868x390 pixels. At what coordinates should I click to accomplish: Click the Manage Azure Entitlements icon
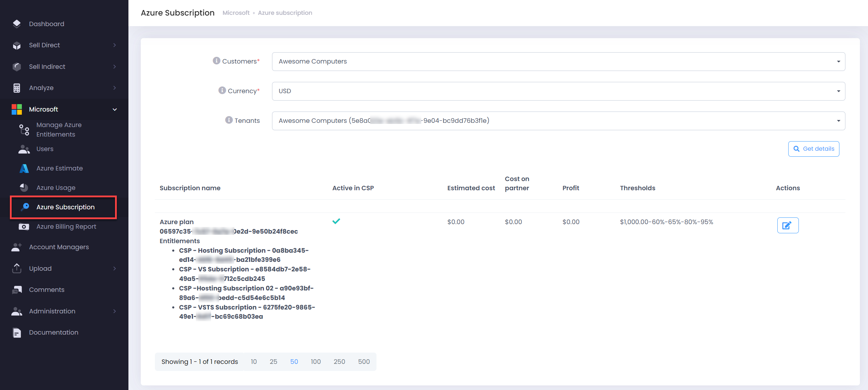tap(24, 130)
